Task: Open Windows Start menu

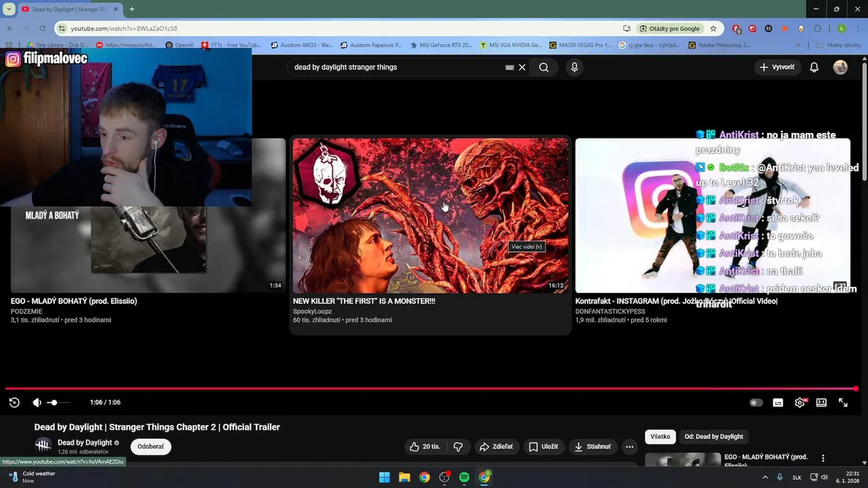Action: (384, 477)
